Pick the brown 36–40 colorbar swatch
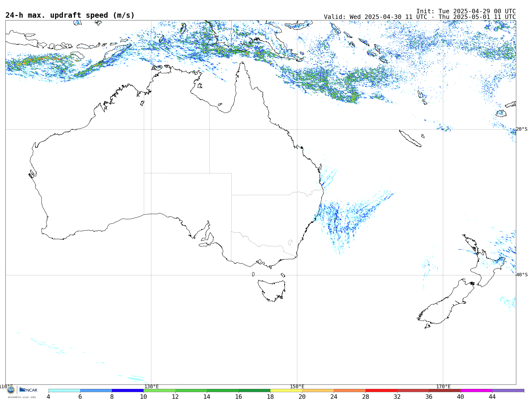The height and width of the screenshot is (400, 532). tap(445, 391)
